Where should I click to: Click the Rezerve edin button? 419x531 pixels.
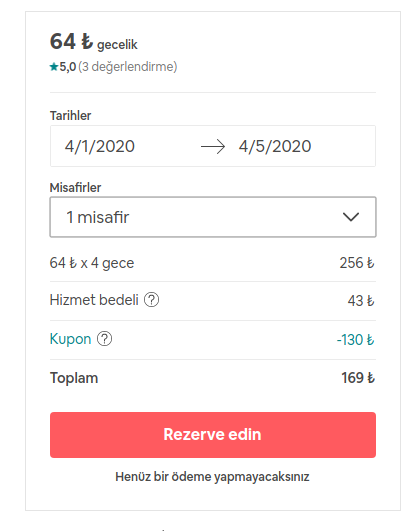[x=213, y=435]
